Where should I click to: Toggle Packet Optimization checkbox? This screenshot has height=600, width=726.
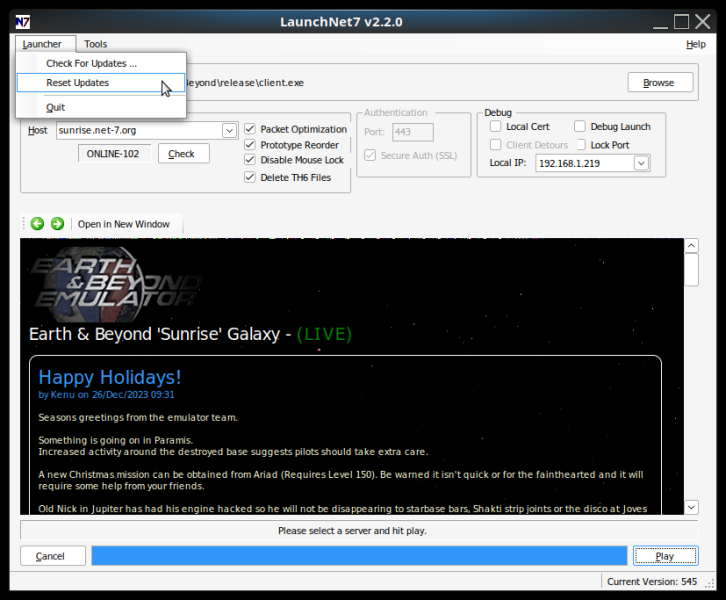[x=250, y=129]
